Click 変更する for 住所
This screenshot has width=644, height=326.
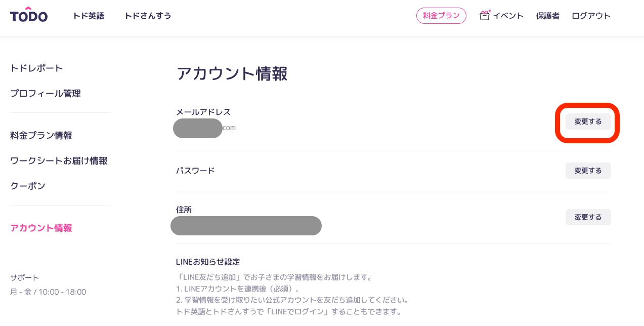click(x=588, y=217)
